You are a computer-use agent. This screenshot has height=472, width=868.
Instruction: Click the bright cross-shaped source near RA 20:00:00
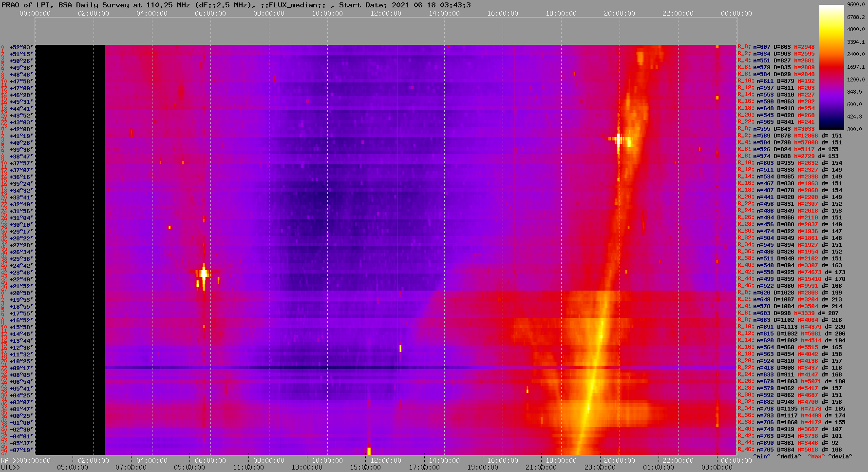pos(619,139)
